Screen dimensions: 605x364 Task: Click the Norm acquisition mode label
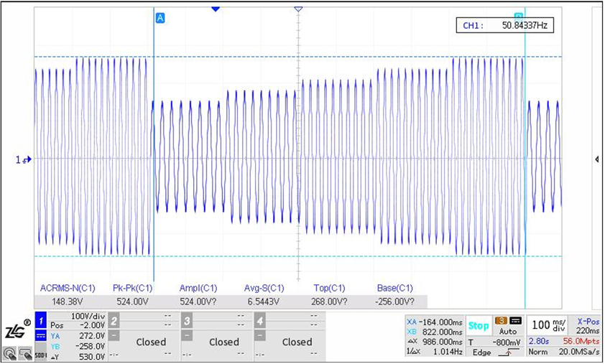coord(537,352)
